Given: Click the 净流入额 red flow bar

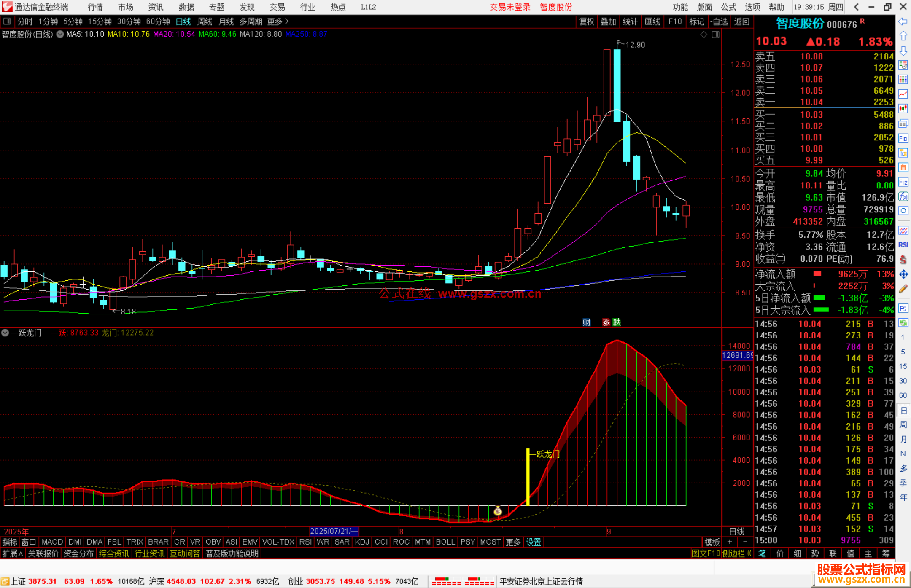Looking at the screenshot, I should coord(817,274).
